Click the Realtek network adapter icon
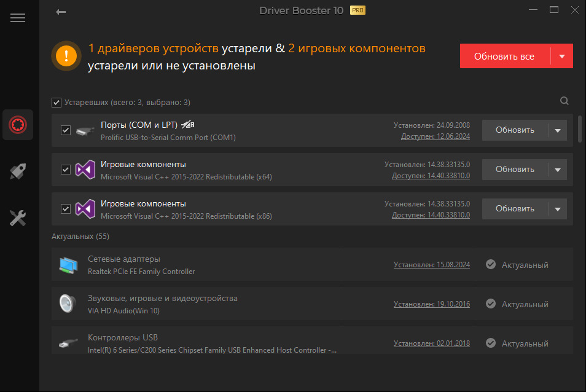 point(68,265)
